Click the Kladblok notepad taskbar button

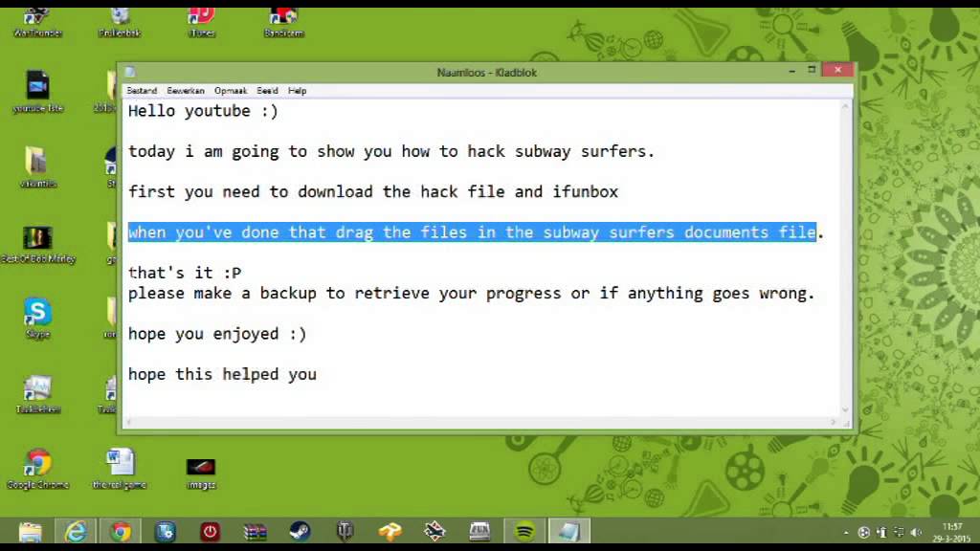[569, 532]
